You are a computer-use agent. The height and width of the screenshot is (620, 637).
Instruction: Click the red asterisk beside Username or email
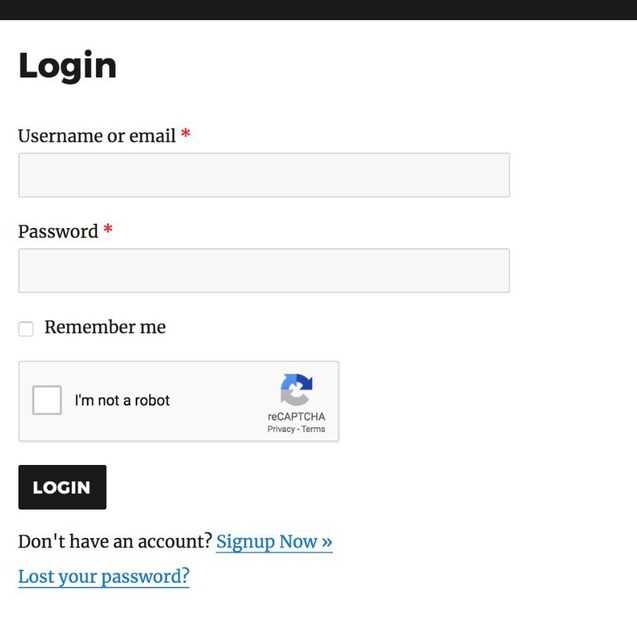click(185, 135)
